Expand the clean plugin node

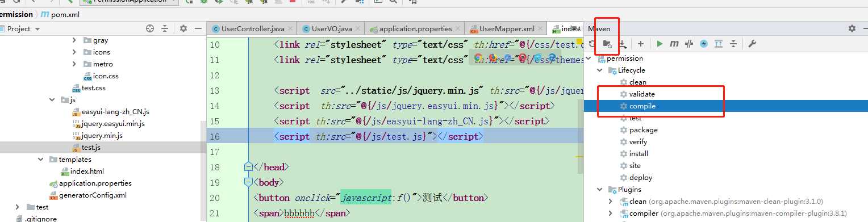(x=611, y=202)
